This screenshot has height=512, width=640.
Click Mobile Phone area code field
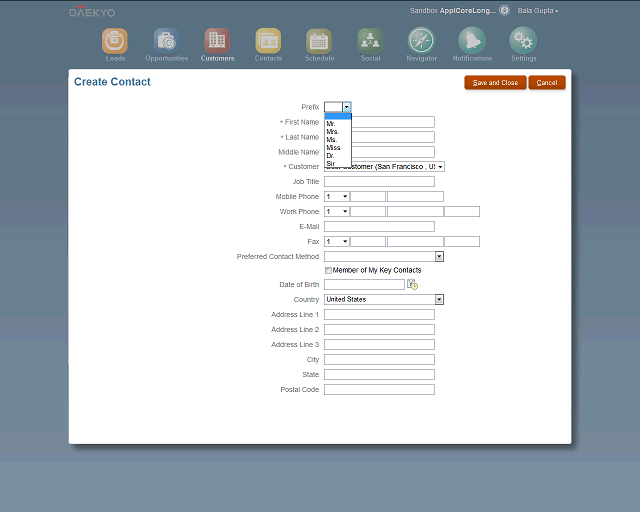point(368,196)
